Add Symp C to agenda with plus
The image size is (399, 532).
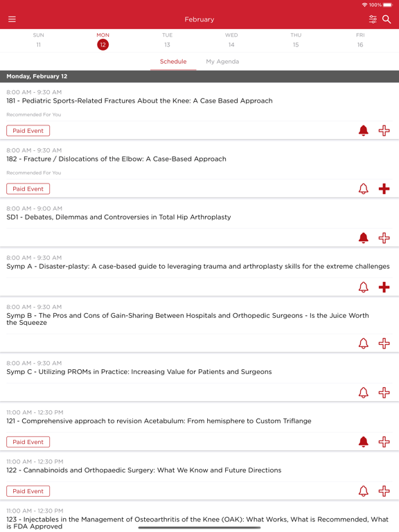coord(384,393)
